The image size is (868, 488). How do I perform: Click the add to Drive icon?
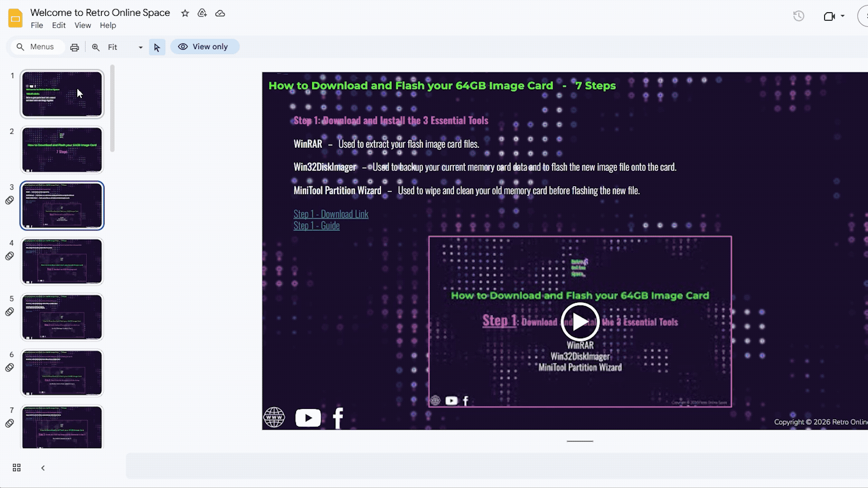(202, 13)
